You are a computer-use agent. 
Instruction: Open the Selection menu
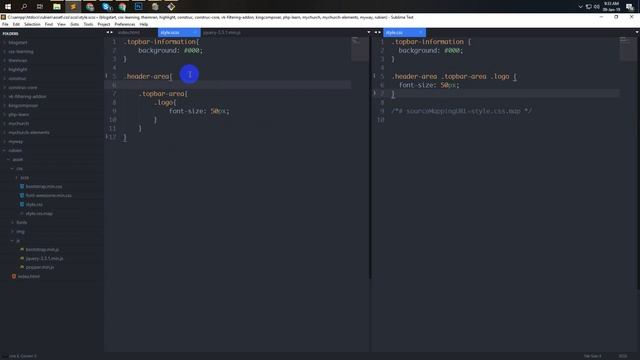[x=32, y=24]
